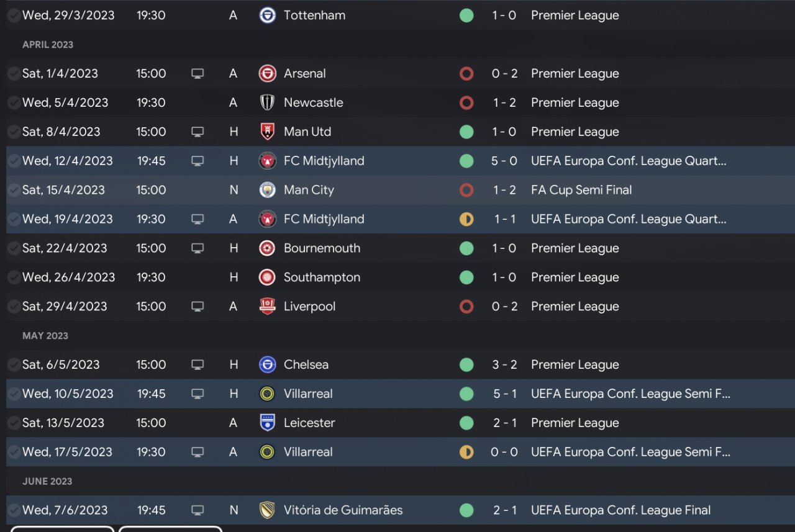
Task: Click the yellow draw indicator for 17/5 Villarreal
Action: 466,452
